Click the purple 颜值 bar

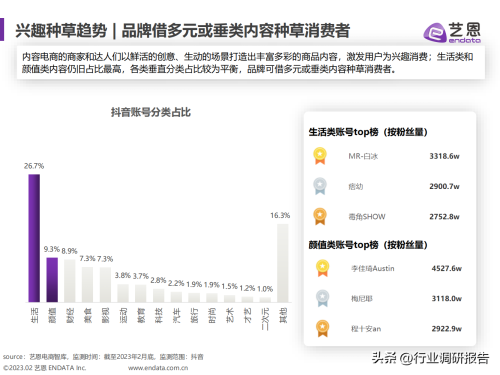pos(52,280)
